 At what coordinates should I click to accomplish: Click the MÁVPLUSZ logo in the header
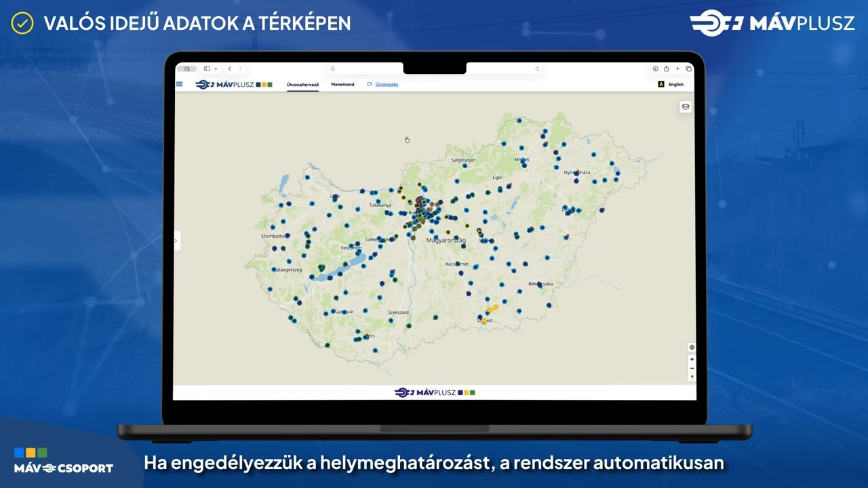[x=234, y=85]
